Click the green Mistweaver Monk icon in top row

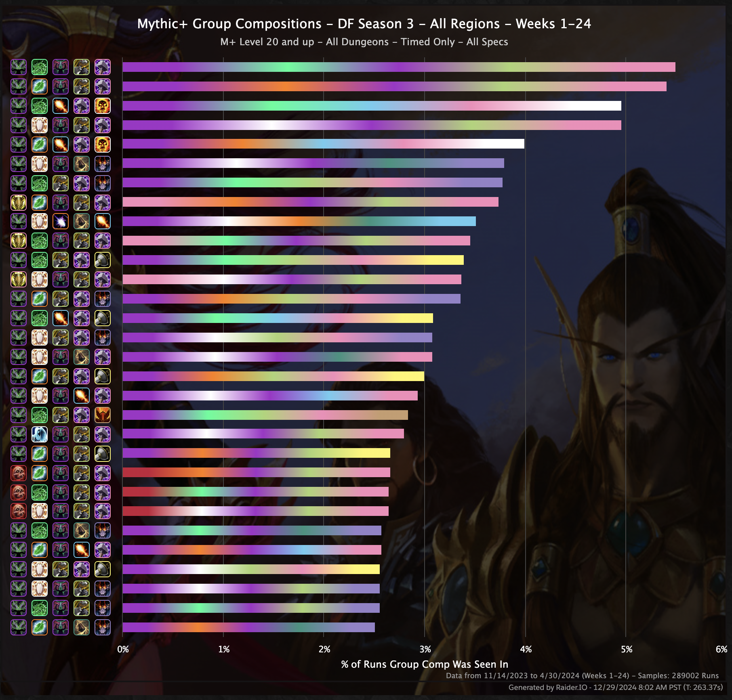point(40,67)
